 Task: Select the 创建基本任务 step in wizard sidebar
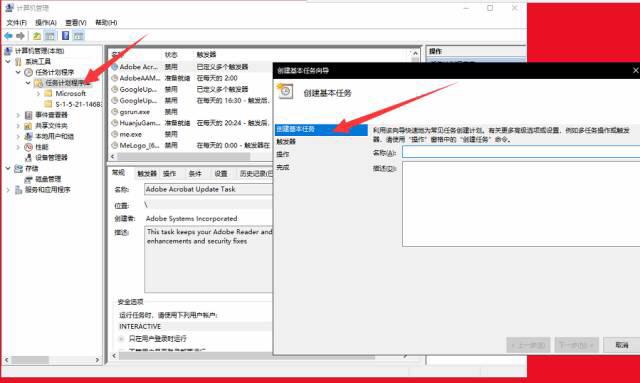click(321, 129)
